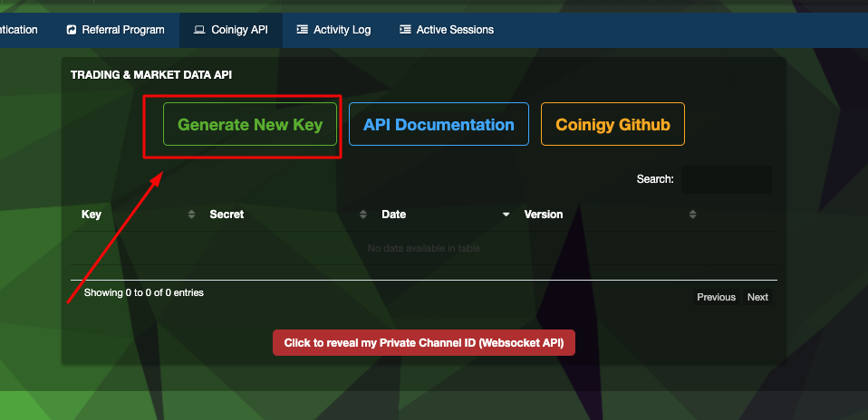This screenshot has height=420, width=868.
Task: Sort table using the Version column arrows
Action: [x=692, y=215]
